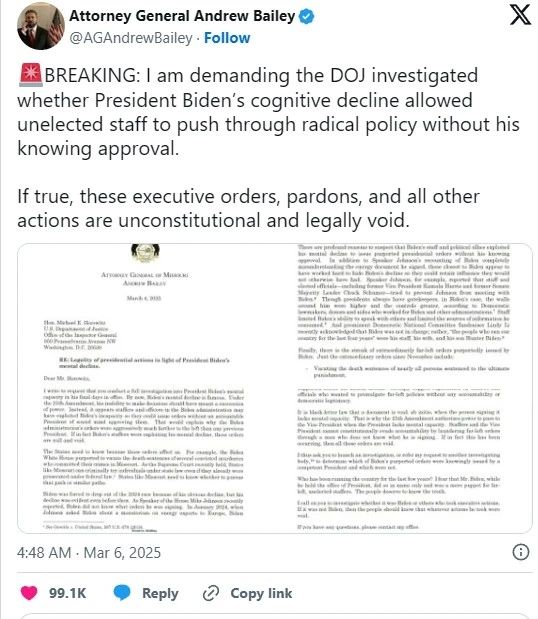The image size is (538, 619).
Task: Click the red siren emoji
Action: point(30,75)
